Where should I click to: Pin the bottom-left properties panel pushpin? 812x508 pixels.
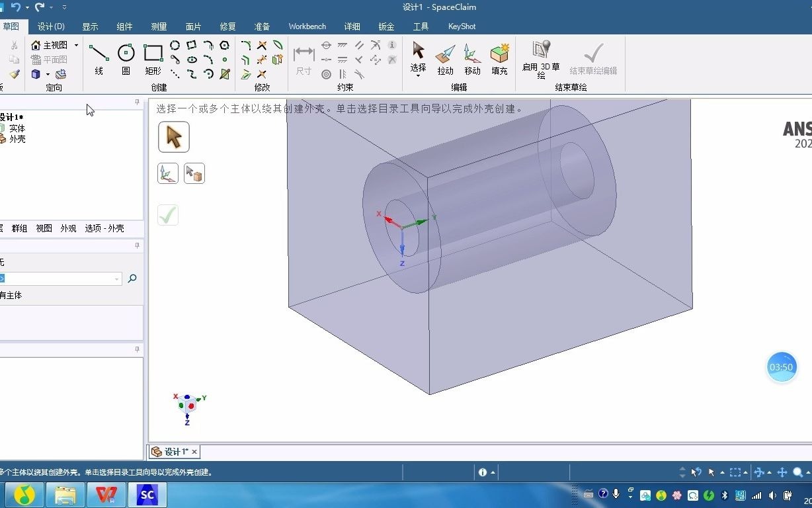click(x=137, y=349)
